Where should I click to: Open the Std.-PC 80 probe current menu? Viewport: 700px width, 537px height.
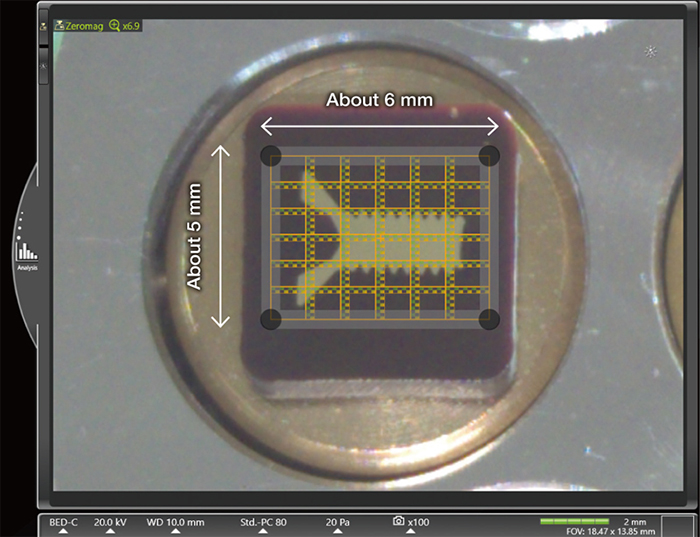pyautogui.click(x=267, y=524)
